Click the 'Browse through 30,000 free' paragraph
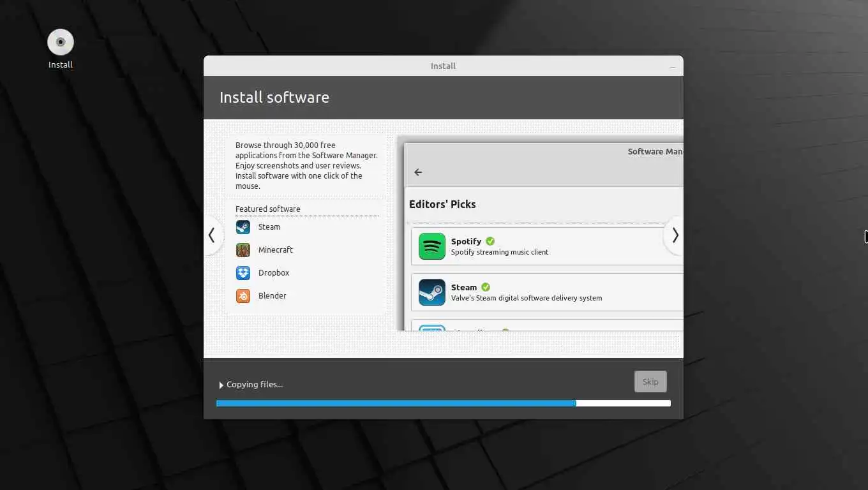The width and height of the screenshot is (868, 490). pos(306,166)
